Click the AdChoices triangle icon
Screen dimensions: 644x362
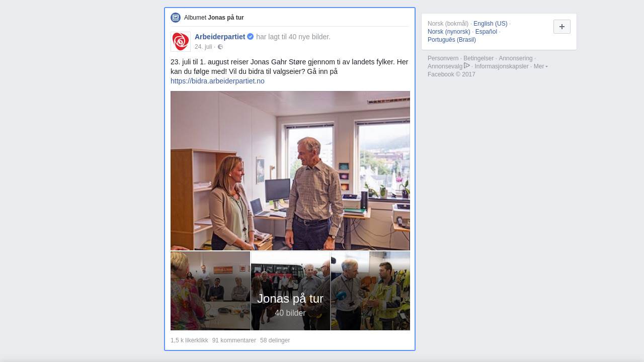467,66
